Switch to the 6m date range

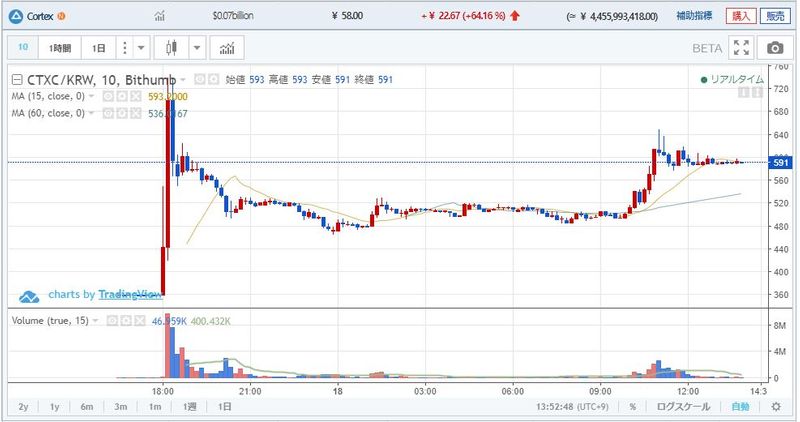[87, 407]
